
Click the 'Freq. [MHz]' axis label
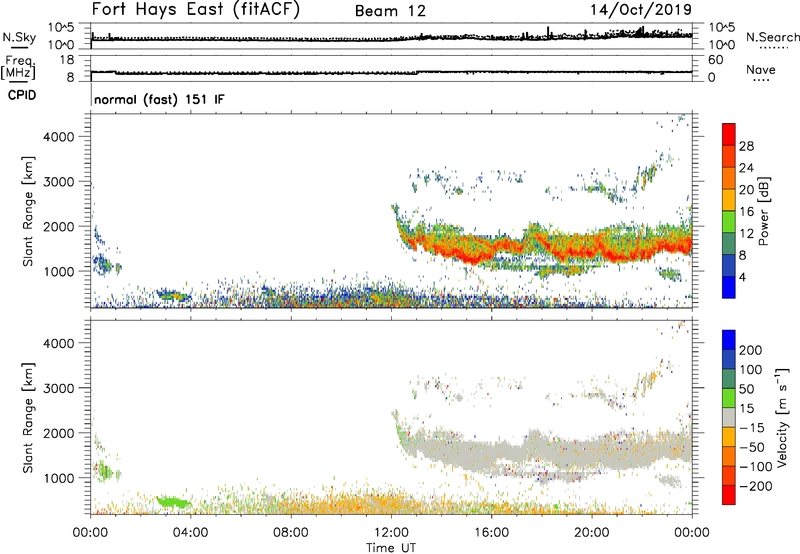(x=18, y=68)
